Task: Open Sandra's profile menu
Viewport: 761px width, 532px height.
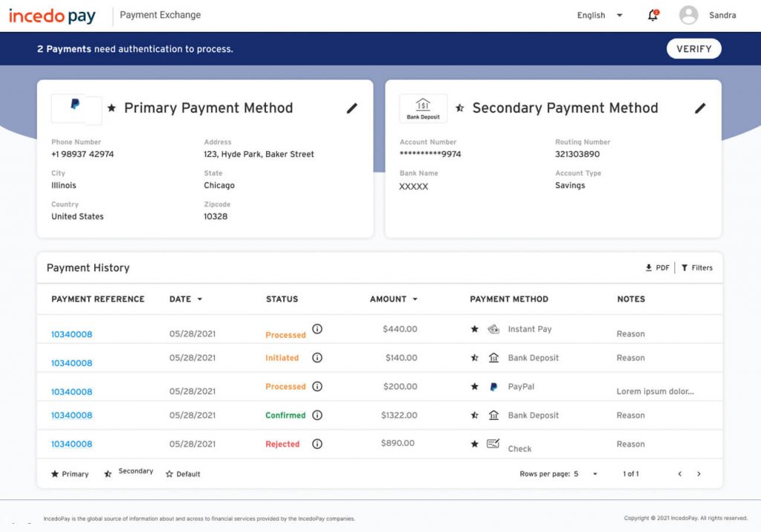Action: (704, 15)
